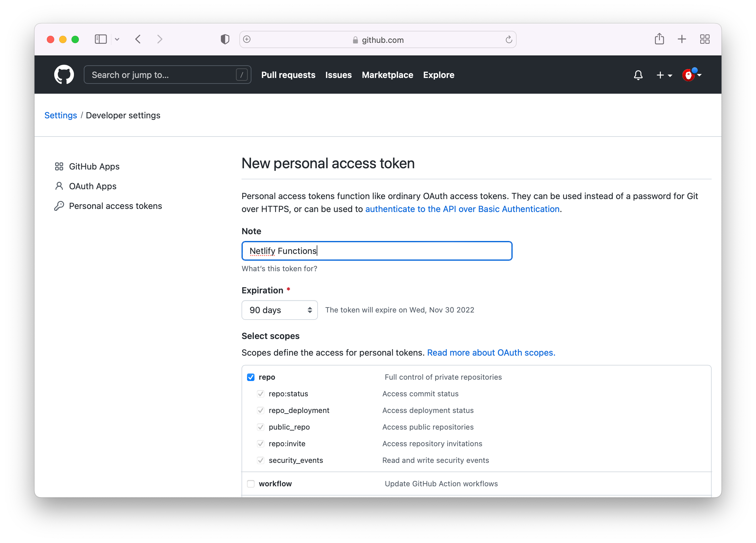756x543 pixels.
Task: Click the github.com address bar
Action: [378, 40]
